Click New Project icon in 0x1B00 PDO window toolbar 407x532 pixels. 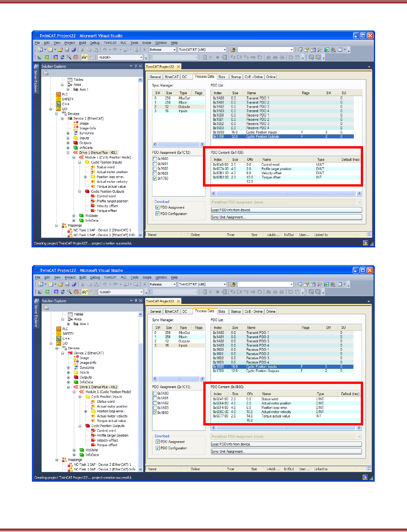click(40, 284)
